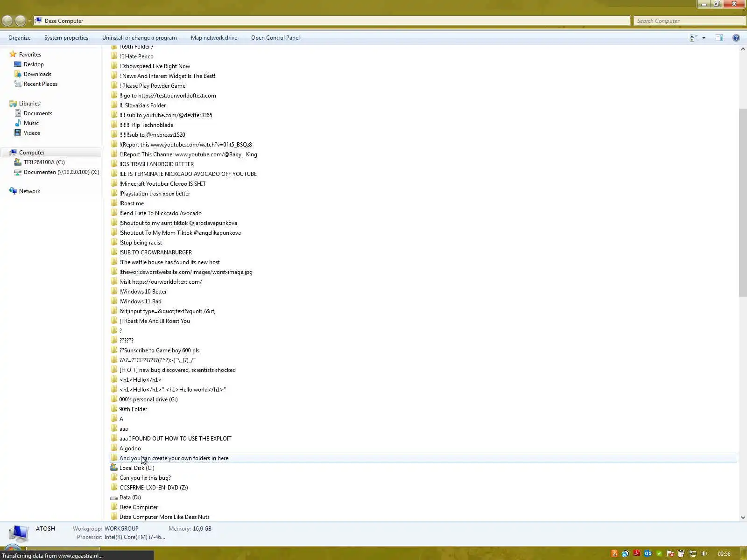Click the folder icon for 'Can you fix this bug?'
Viewport: 747px width, 560px height.
[114, 477]
